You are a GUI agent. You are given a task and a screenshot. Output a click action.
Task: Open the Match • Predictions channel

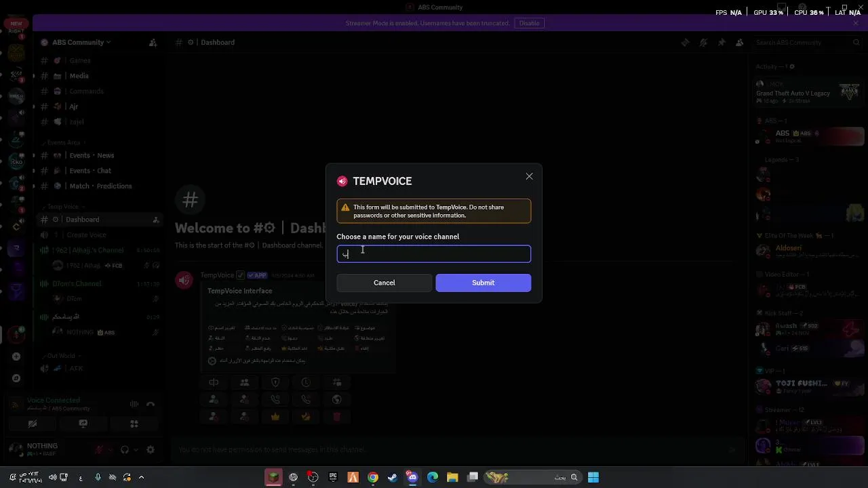click(99, 186)
